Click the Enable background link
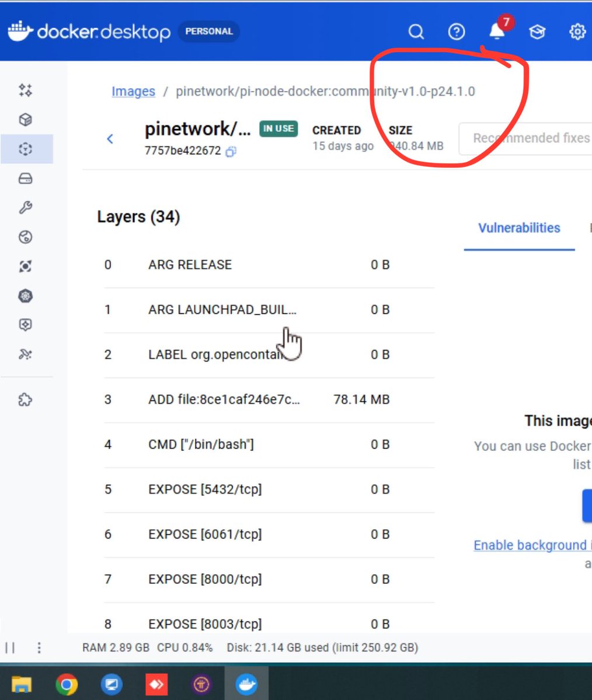592x700 pixels. coord(532,545)
